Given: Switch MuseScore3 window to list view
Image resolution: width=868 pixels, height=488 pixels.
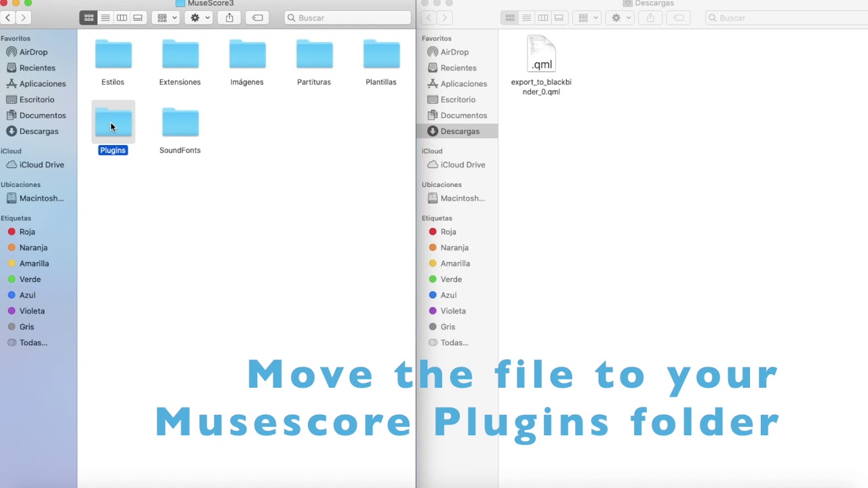Looking at the screenshot, I should (105, 18).
